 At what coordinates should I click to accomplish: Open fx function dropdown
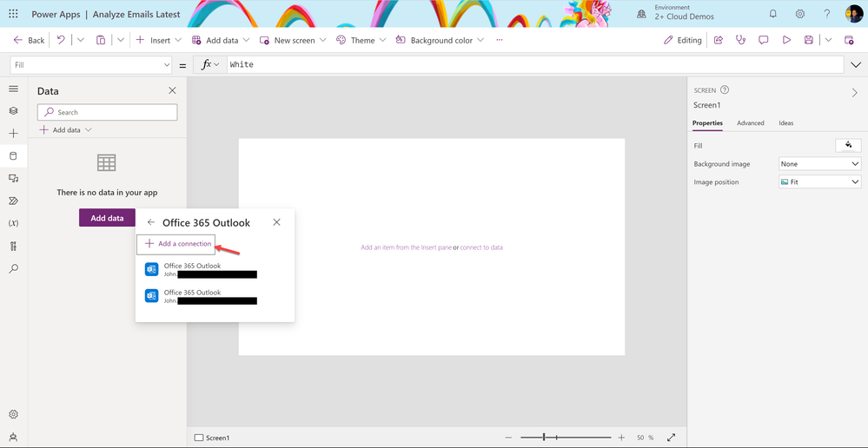point(209,65)
